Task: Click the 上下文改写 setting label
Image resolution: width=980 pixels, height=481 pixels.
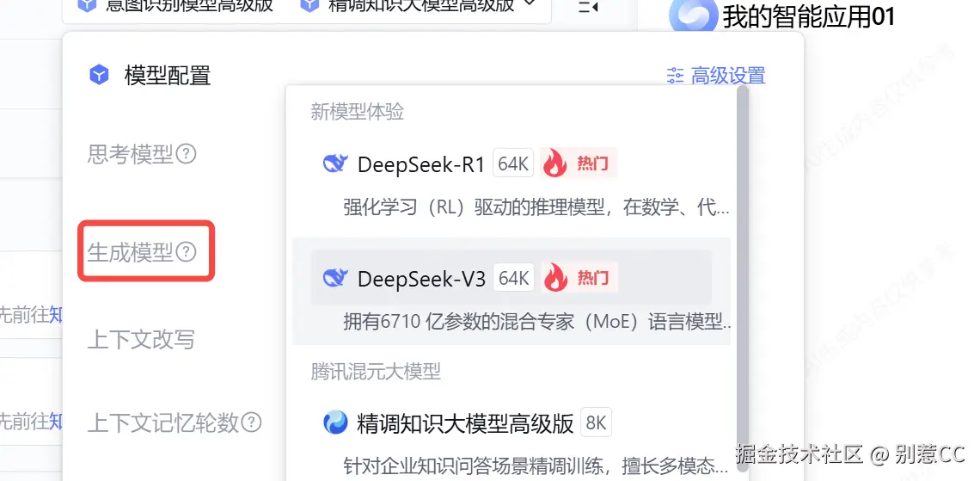Action: click(x=141, y=340)
